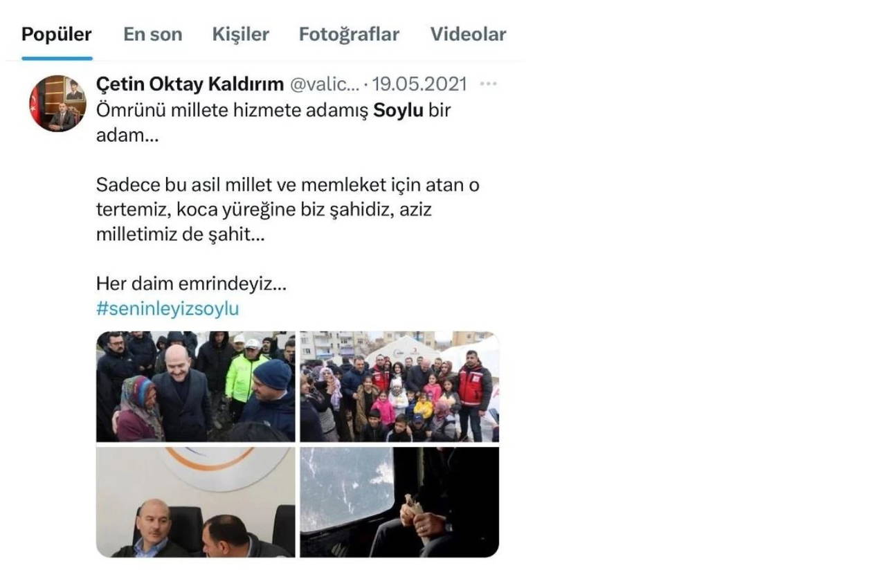Click the blue underline beneath Popüler tab
The width and height of the screenshot is (886, 588).
[57, 58]
